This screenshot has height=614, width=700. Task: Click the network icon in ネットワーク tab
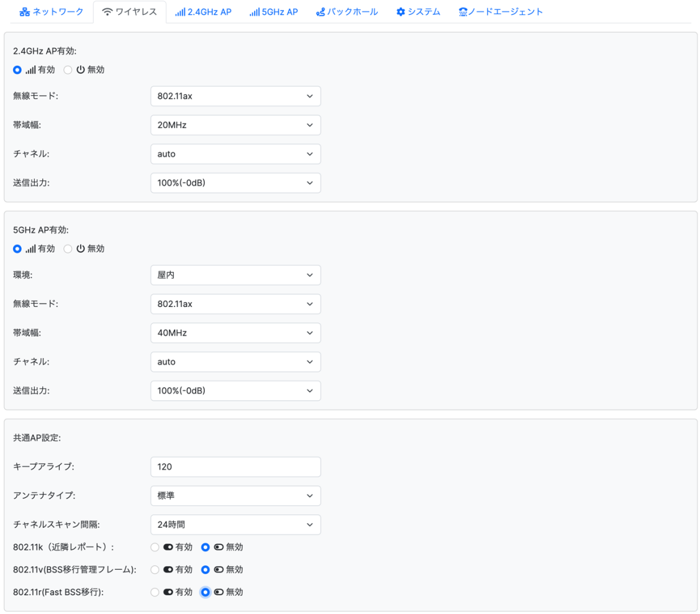[x=25, y=12]
